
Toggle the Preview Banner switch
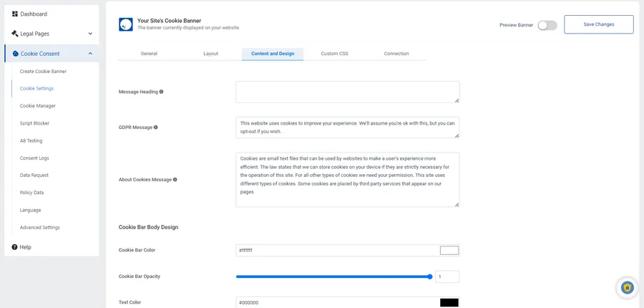click(x=547, y=25)
